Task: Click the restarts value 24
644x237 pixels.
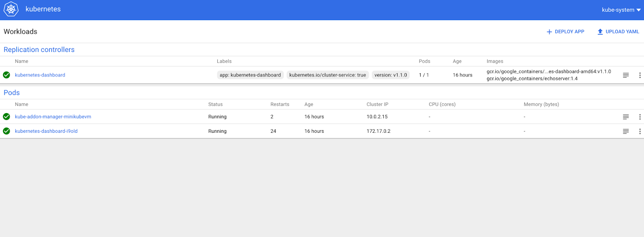Action: pos(273,131)
